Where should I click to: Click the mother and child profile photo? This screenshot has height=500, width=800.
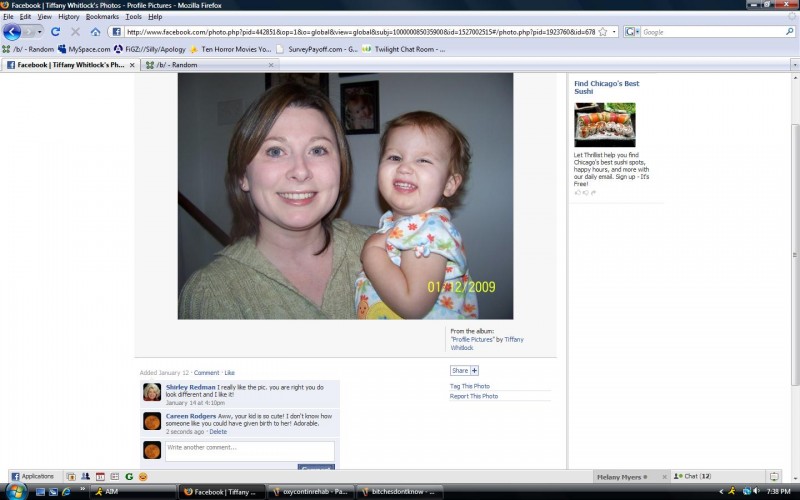point(345,196)
